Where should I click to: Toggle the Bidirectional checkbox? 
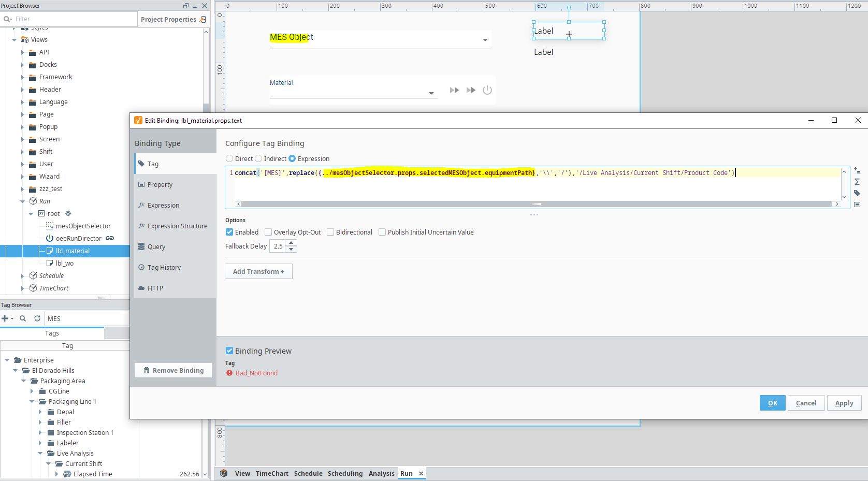coord(330,232)
